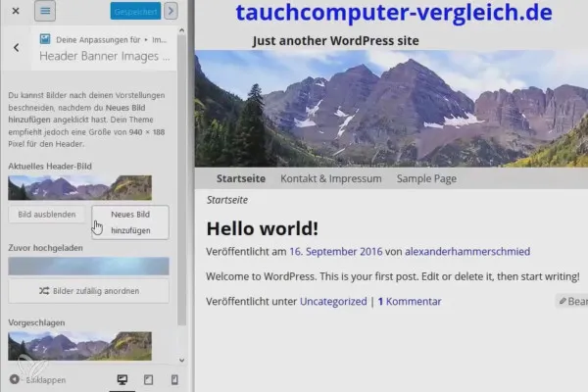The width and height of the screenshot is (588, 392).
Task: Click the mountain header banner image in preview
Action: click(x=391, y=109)
